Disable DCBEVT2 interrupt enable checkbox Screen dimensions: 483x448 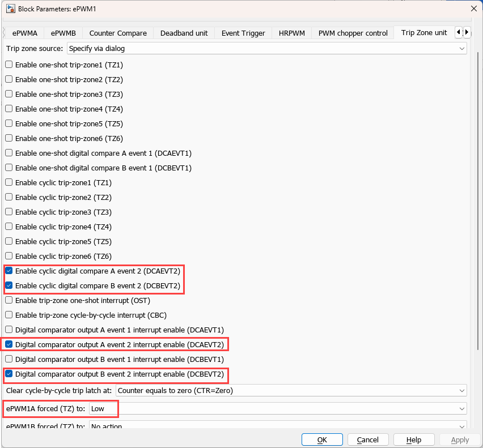pos(9,374)
